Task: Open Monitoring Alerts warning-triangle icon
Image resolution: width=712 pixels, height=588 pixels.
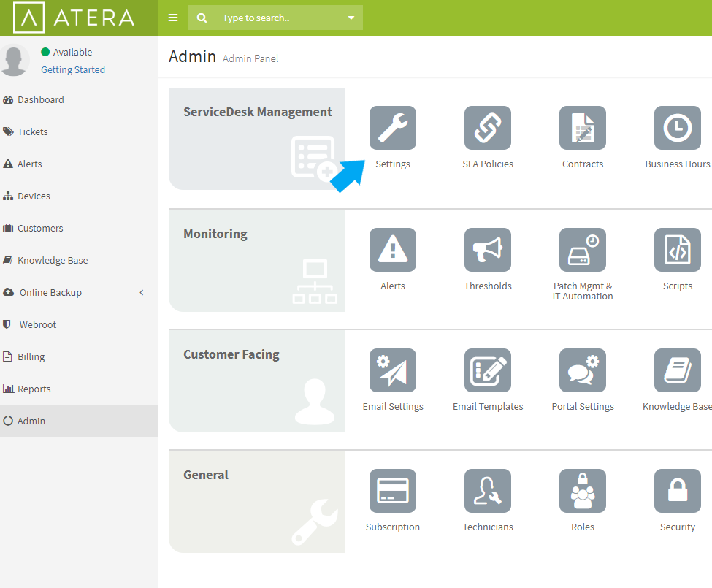Action: pos(393,250)
